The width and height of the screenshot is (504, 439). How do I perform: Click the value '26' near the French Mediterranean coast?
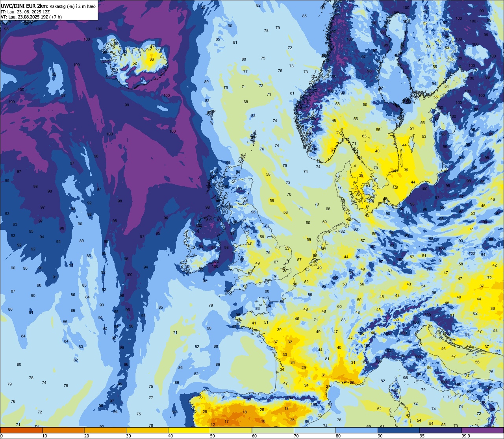pos(352,383)
